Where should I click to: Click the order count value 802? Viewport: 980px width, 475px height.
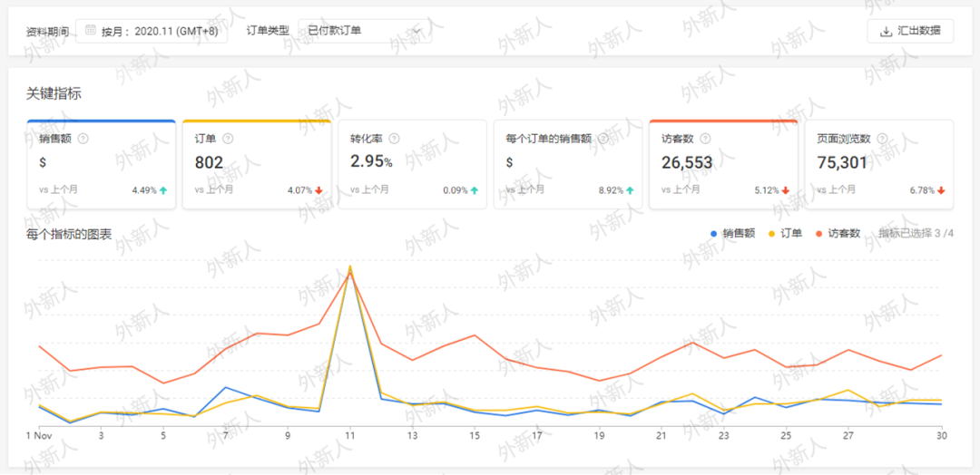point(209,163)
